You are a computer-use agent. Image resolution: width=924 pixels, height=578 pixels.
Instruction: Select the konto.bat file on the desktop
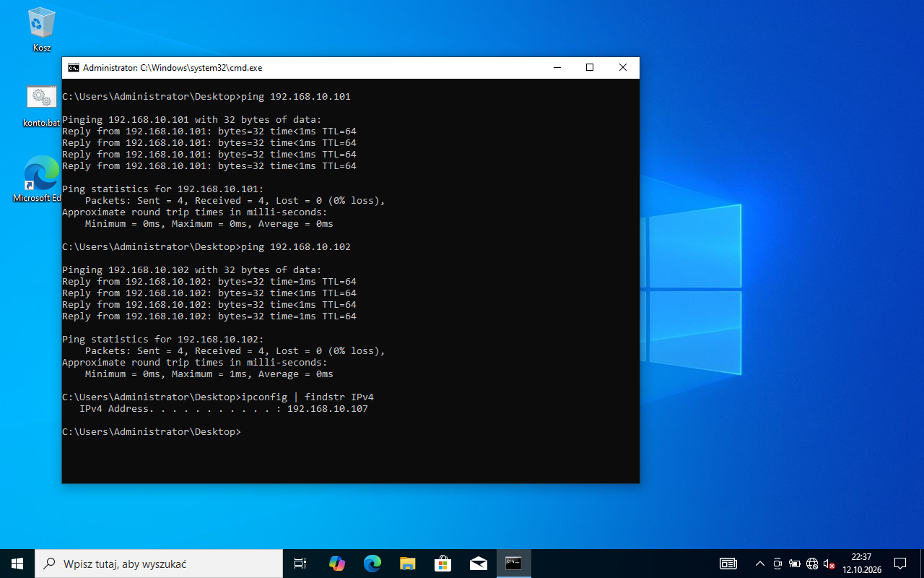coord(42,105)
